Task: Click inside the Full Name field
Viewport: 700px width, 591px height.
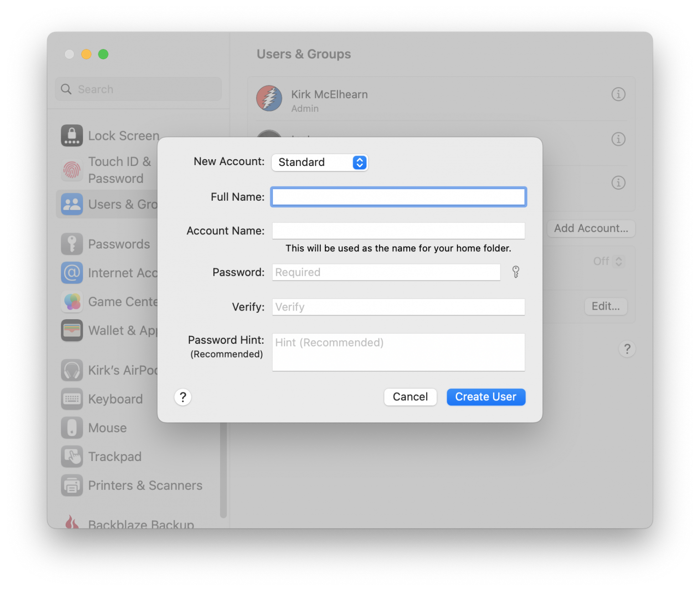Action: point(398,197)
